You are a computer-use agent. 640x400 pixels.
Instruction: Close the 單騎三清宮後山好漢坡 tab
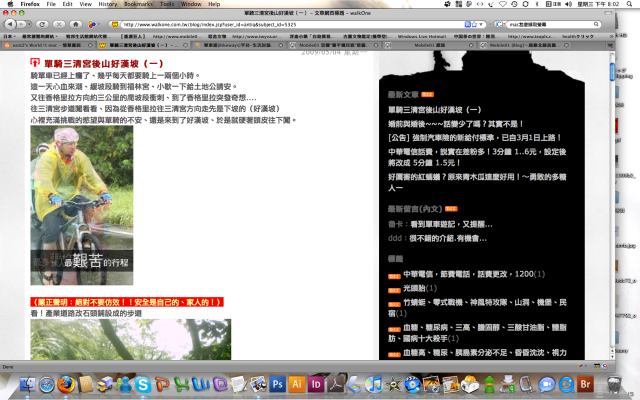pyautogui.click(x=185, y=45)
